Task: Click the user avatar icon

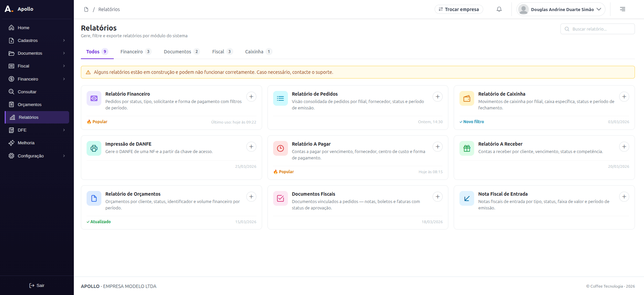Action: [523, 9]
